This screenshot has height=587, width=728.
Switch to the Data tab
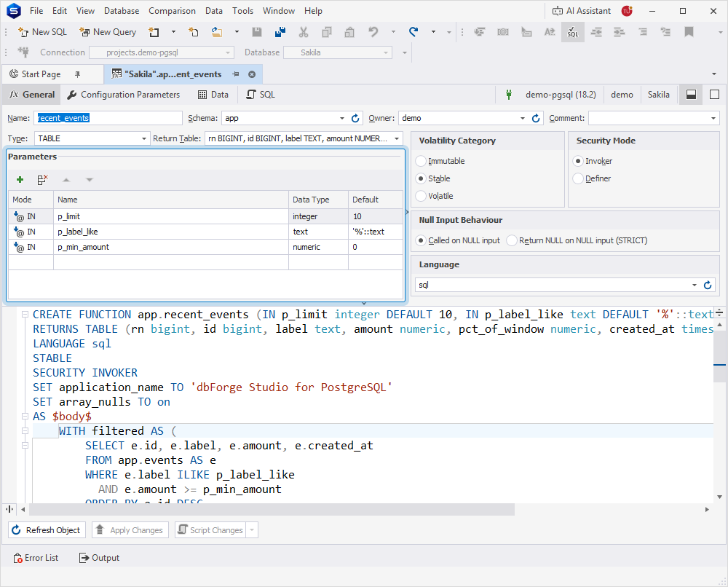coord(213,95)
